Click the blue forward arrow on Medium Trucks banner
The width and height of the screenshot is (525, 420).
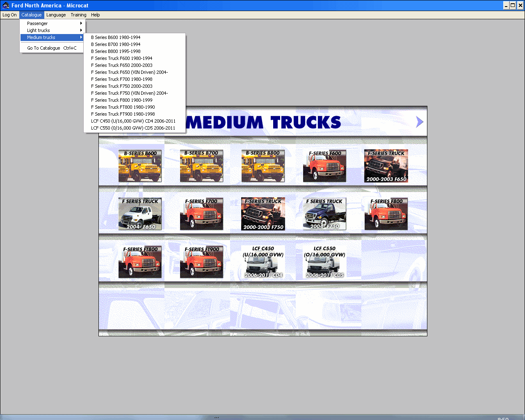[x=419, y=122]
